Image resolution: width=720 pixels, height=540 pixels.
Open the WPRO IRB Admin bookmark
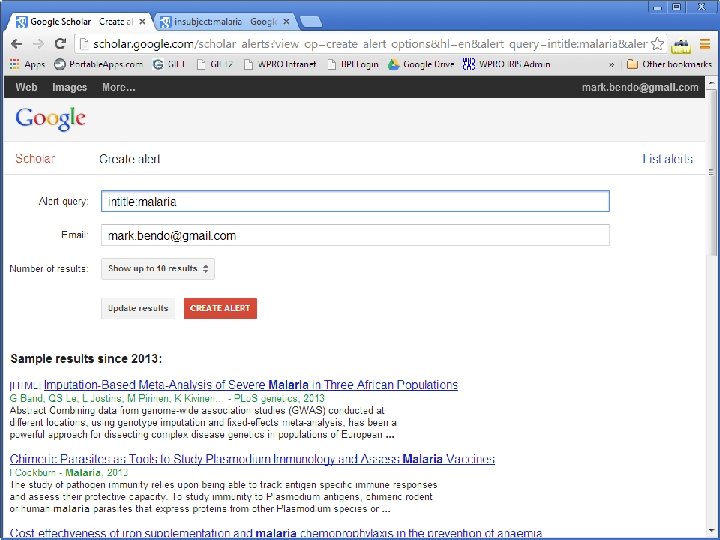click(x=506, y=64)
